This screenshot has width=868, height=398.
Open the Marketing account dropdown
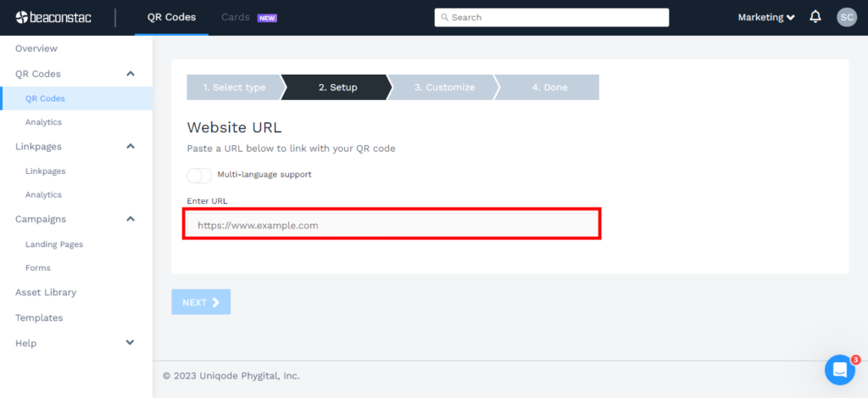point(766,17)
